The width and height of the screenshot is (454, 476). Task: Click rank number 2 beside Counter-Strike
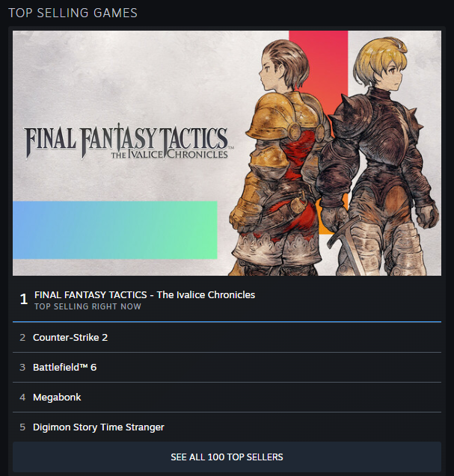(22, 338)
